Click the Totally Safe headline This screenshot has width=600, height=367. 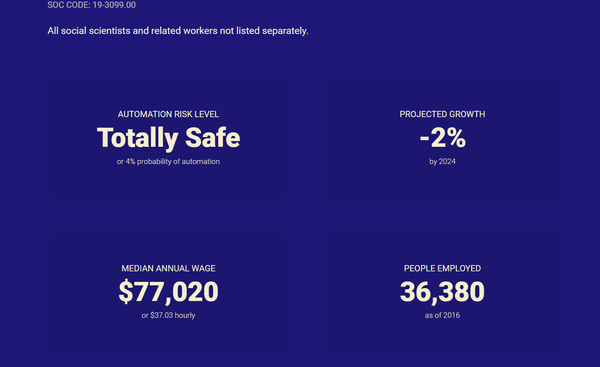coord(168,138)
